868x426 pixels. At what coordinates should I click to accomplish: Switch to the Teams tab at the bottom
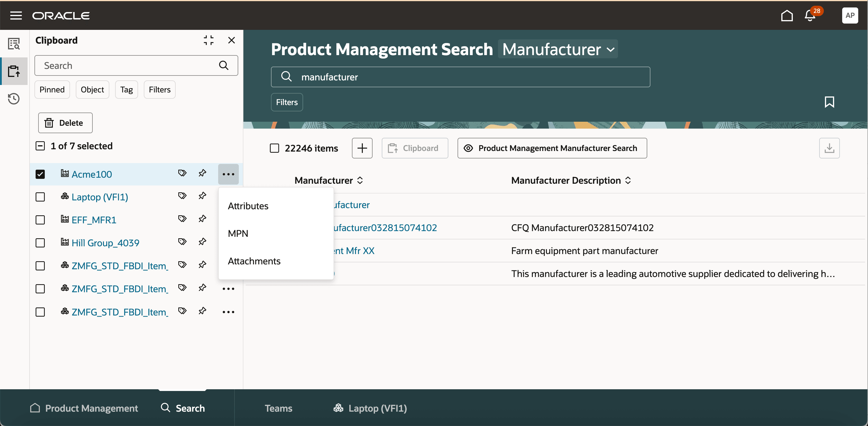(278, 408)
